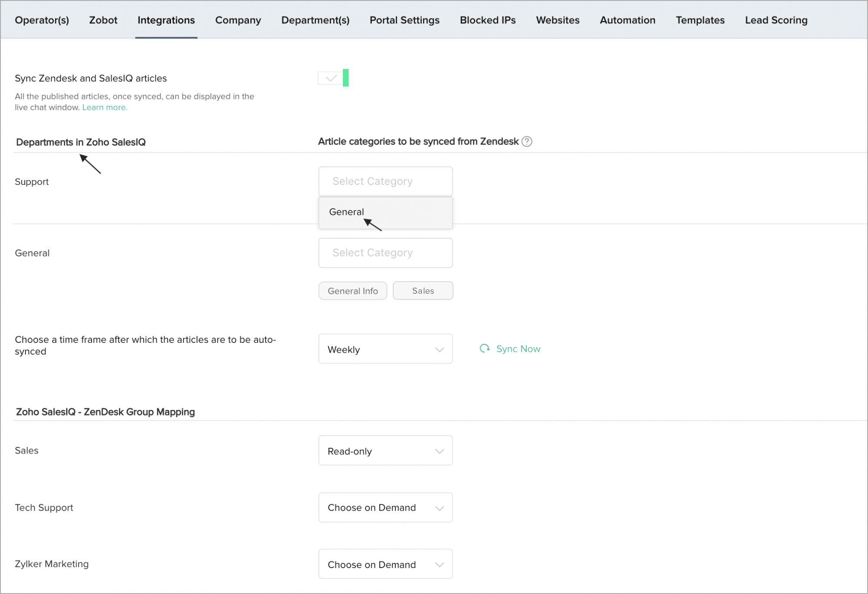Click Select Category field for Support department
868x594 pixels.
tap(385, 181)
